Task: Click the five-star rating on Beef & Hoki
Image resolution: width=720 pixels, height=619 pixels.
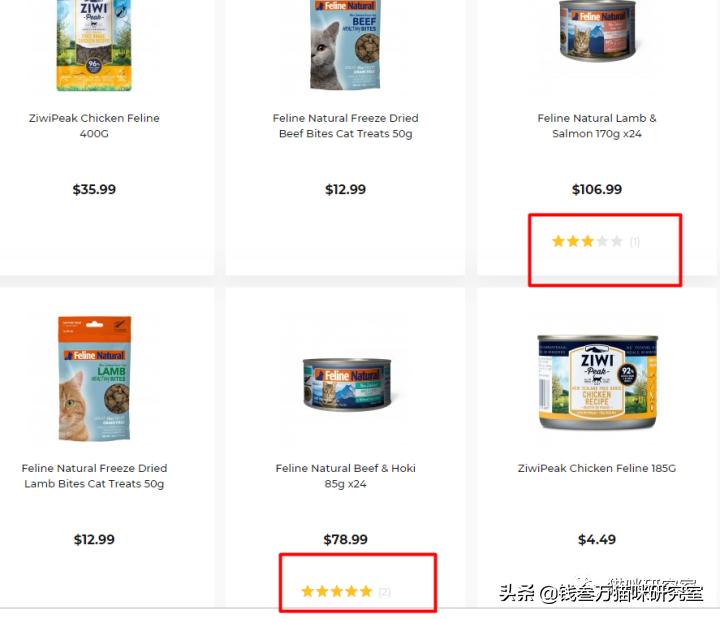Action: click(337, 591)
